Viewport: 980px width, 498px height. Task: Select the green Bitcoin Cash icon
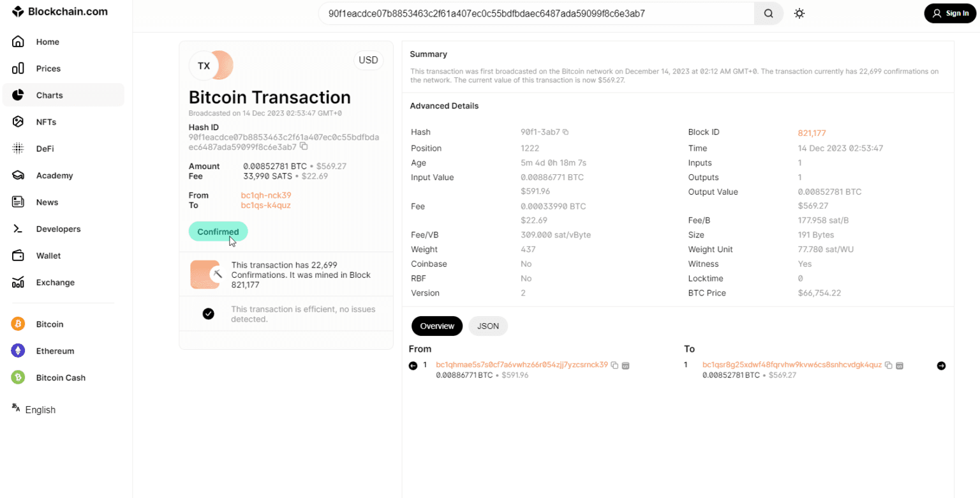click(18, 377)
